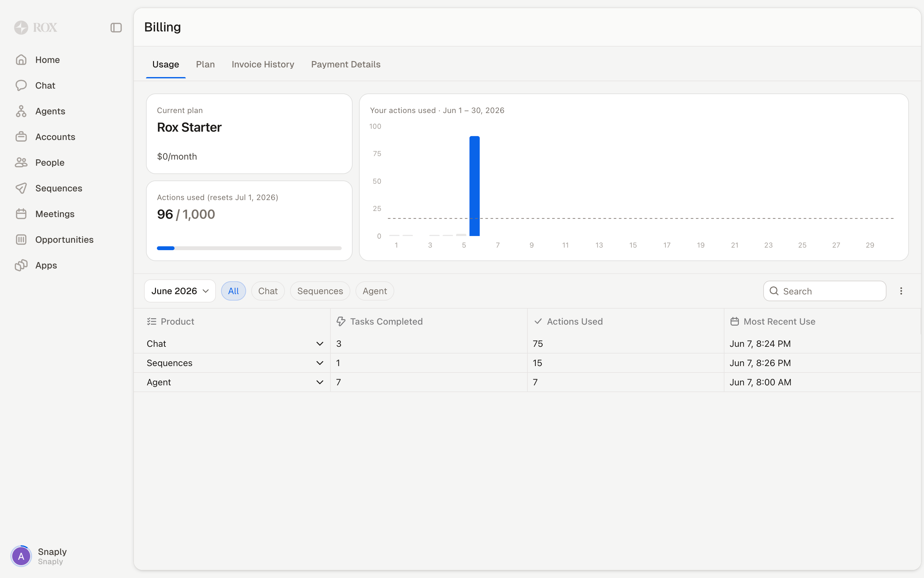Click the People icon in sidebar

[21, 162]
